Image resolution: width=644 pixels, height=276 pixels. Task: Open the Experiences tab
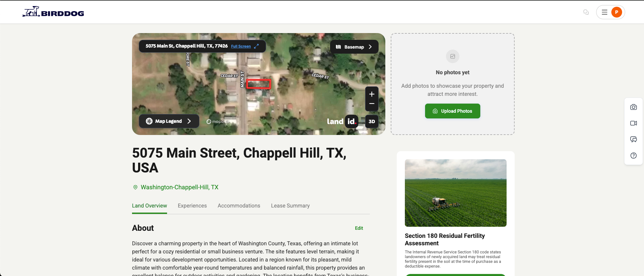point(192,206)
